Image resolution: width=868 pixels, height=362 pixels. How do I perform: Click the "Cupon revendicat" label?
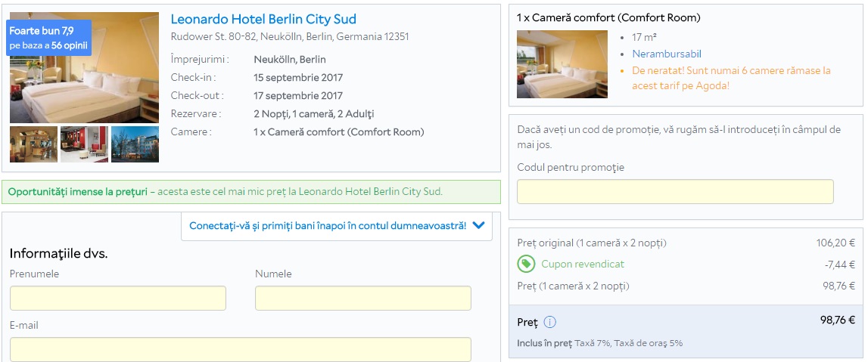coord(583,265)
